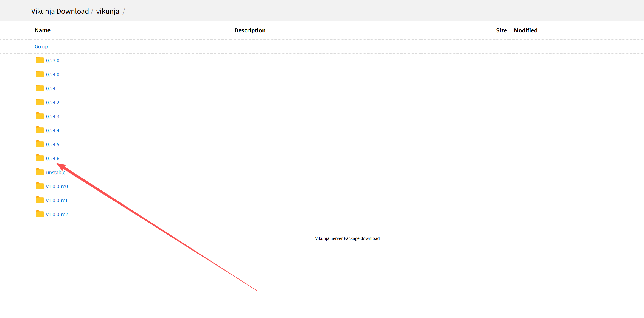Click the unstable folder icon
The image size is (644, 318).
coord(40,172)
